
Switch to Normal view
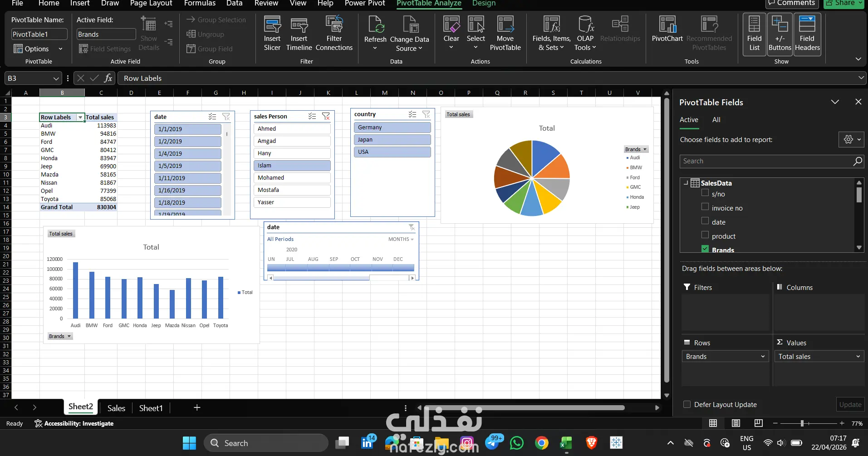(713, 423)
